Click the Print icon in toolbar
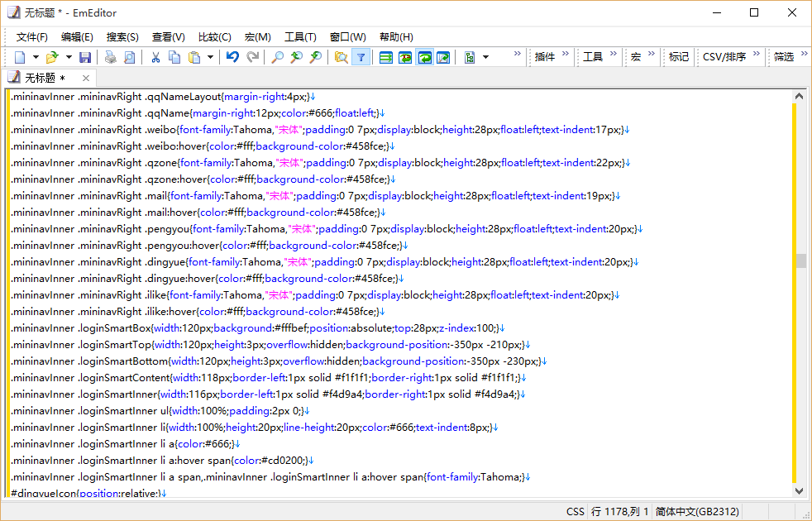This screenshot has height=521, width=812. tap(110, 57)
